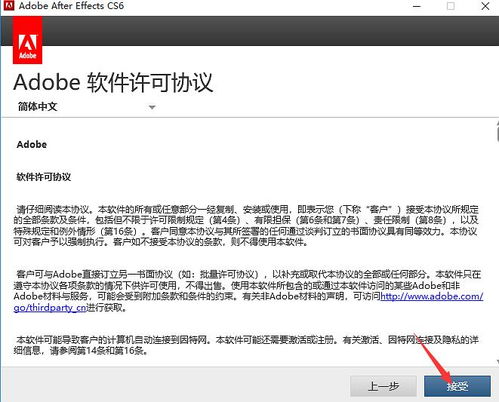Click the license text scrollbar thumb

[x=497, y=132]
